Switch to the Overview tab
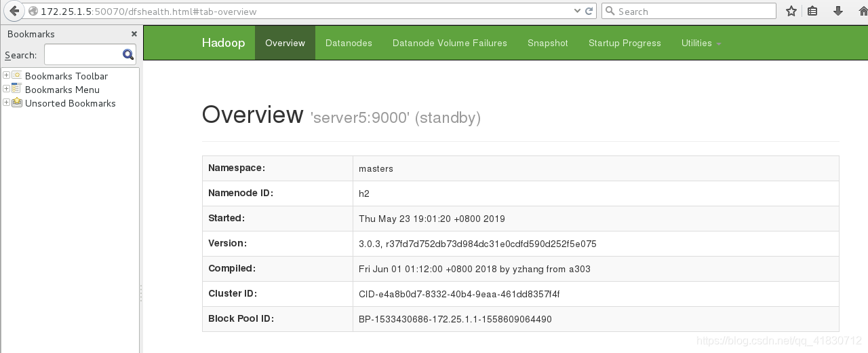 tap(285, 43)
